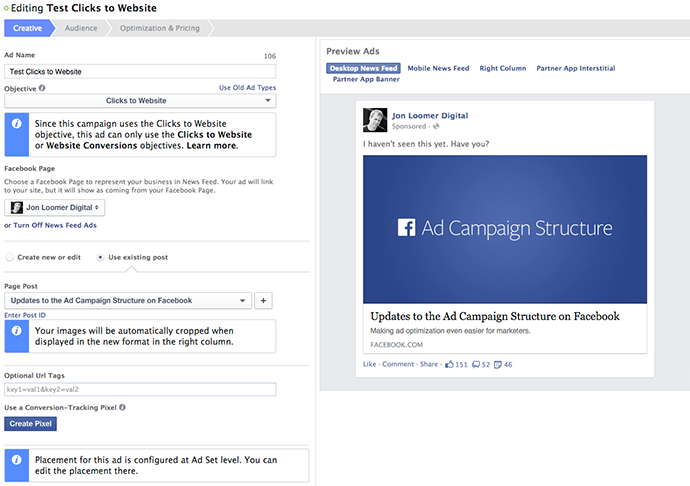Click the Facebook logo in the ad image
The image size is (690, 486).
click(406, 228)
